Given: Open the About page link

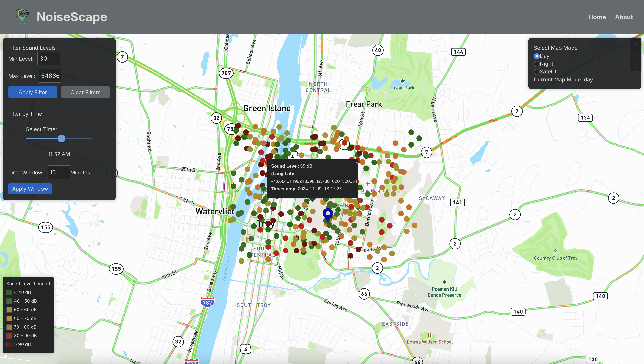Looking at the screenshot, I should point(624,17).
